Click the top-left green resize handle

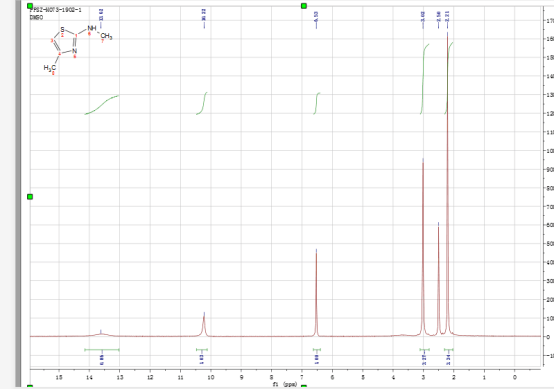[x=30, y=6]
